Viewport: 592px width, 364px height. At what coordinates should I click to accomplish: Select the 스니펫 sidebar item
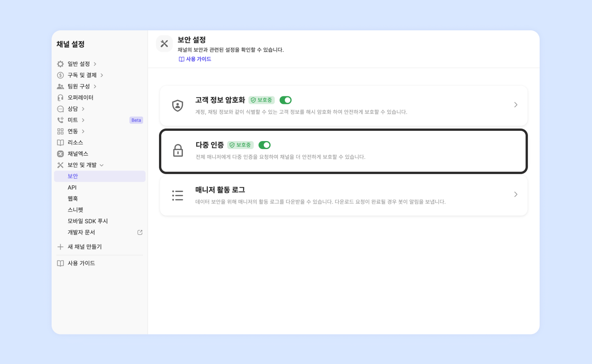(x=75, y=210)
